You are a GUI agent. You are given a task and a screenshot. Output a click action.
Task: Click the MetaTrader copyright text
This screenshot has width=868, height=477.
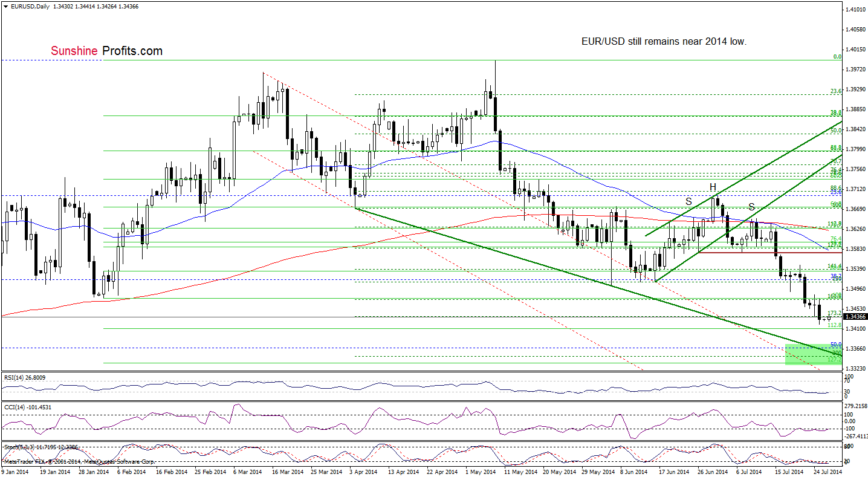tap(79, 462)
